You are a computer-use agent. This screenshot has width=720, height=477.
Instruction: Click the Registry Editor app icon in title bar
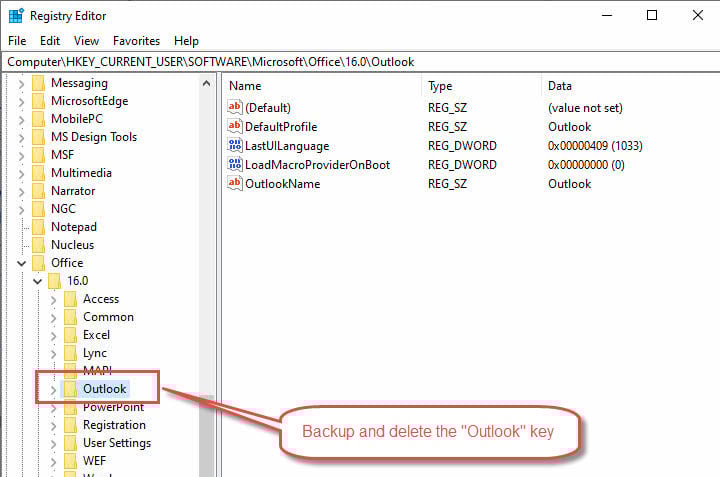[16, 16]
